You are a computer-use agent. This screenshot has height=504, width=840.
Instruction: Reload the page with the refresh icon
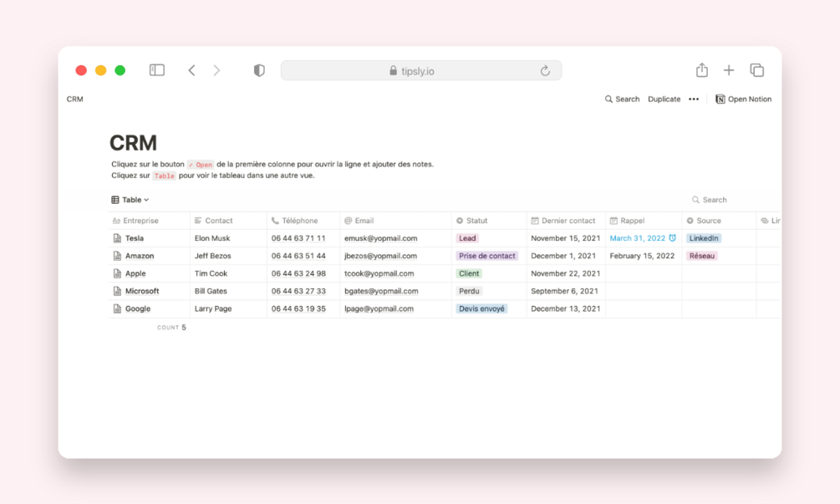pyautogui.click(x=545, y=71)
